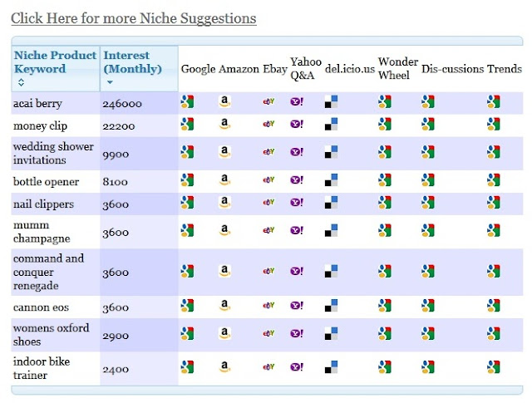Open eBay icon for money clip
This screenshot has height=403, width=532.
click(x=268, y=124)
